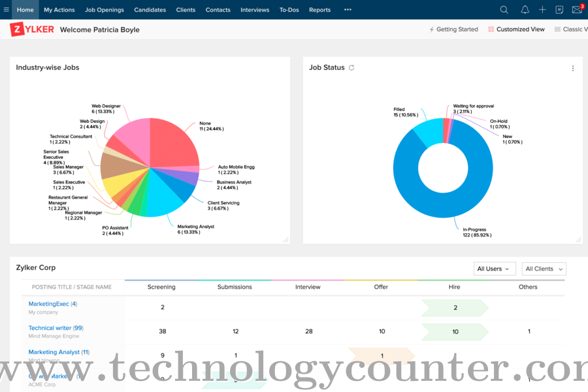Image resolution: width=588 pixels, height=392 pixels.
Task: Click Job Status panel resize handle
Action: (x=578, y=240)
